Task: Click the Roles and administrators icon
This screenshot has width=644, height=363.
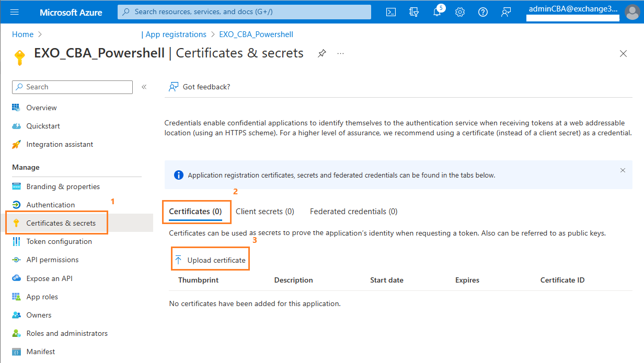Action: tap(16, 333)
